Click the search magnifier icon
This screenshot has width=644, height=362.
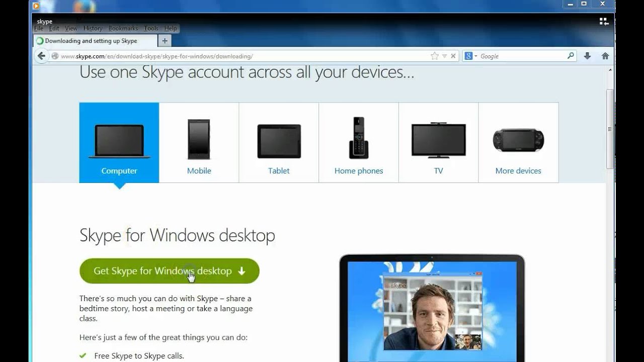pyautogui.click(x=571, y=56)
